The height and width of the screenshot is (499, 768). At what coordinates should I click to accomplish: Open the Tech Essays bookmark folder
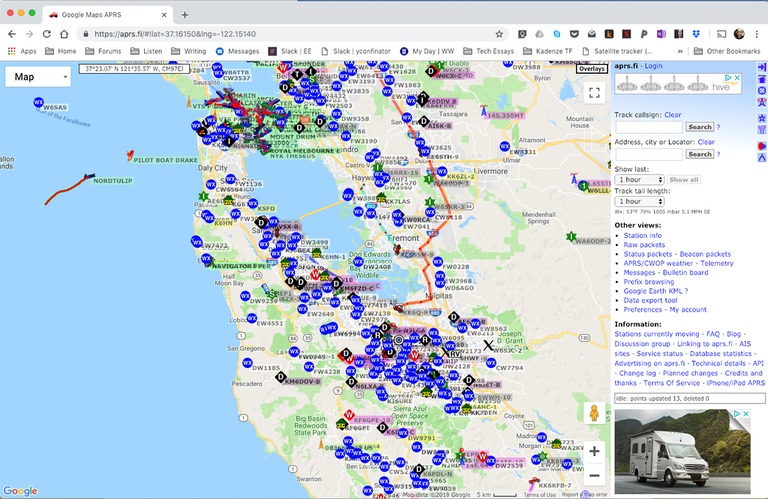point(488,51)
